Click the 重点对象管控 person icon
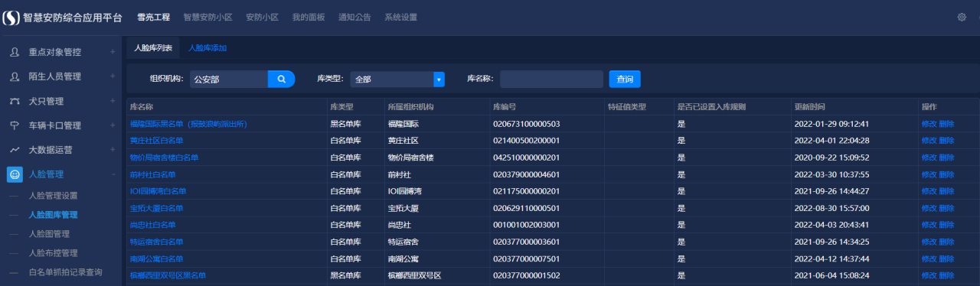The image size is (980, 286). (15, 52)
